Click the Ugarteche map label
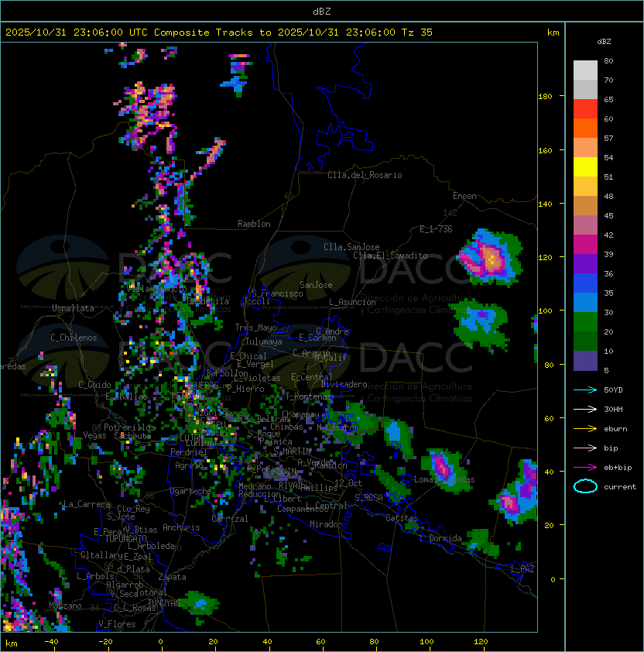644x652 pixels. coord(190,491)
